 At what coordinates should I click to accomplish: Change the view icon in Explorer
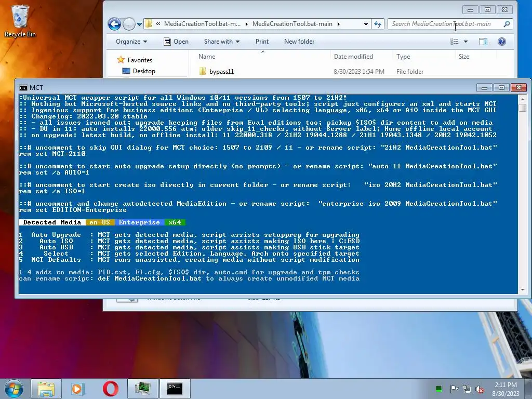tap(454, 42)
